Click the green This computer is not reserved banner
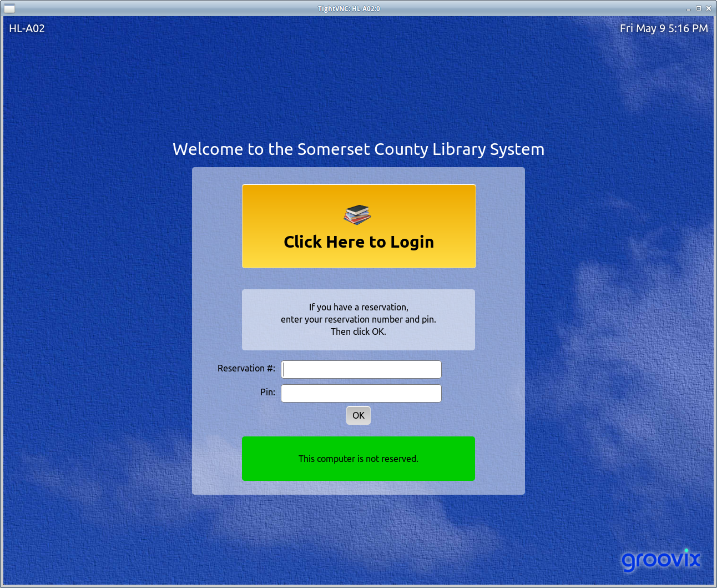Viewport: 717px width, 588px height. [x=358, y=459]
